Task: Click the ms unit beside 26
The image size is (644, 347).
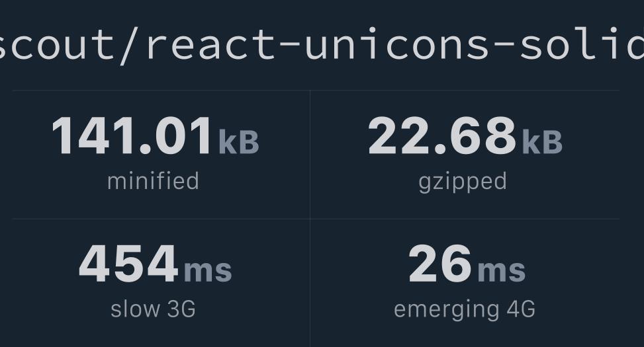Action: tap(502, 270)
